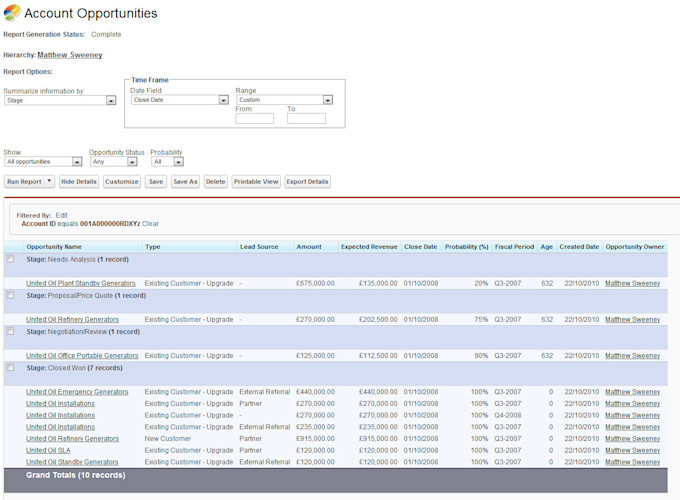Click the Stage: Needs Analysis (1 record) heading
The width and height of the screenshot is (680, 500).
pyautogui.click(x=77, y=259)
